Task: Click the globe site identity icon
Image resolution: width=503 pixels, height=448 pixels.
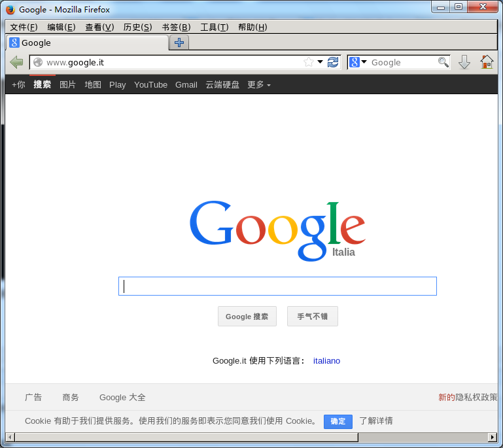Action: click(x=38, y=62)
